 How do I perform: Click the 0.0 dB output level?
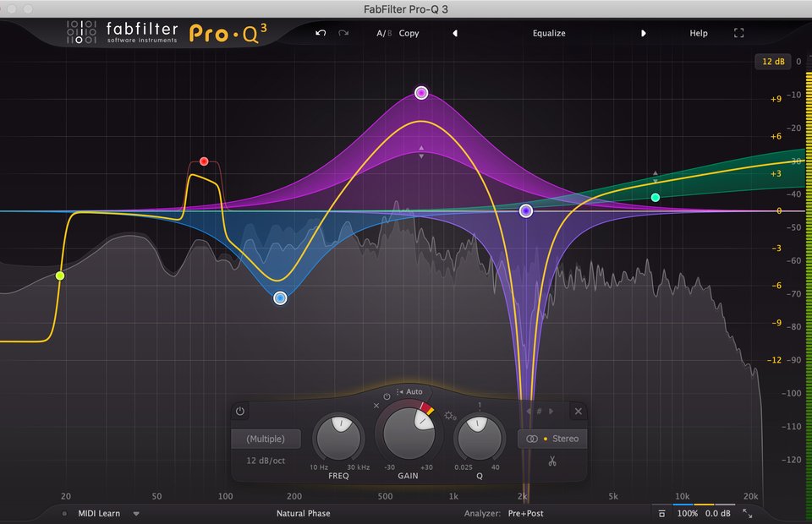718,513
